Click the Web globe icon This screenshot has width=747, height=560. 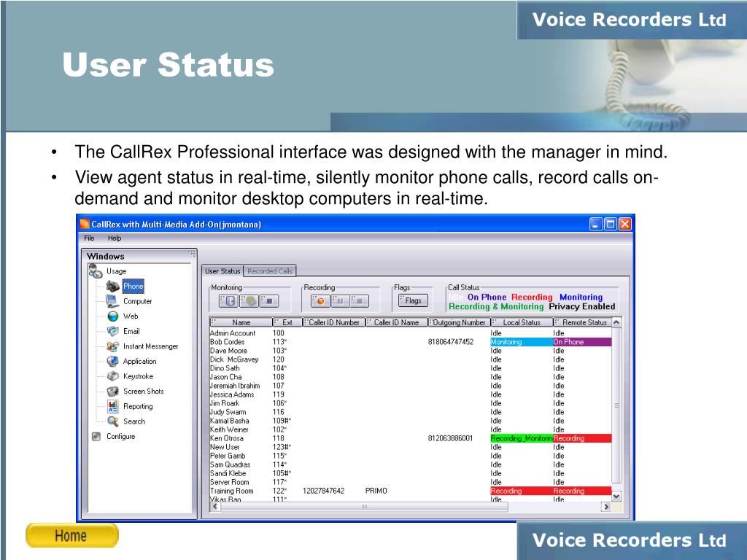113,316
